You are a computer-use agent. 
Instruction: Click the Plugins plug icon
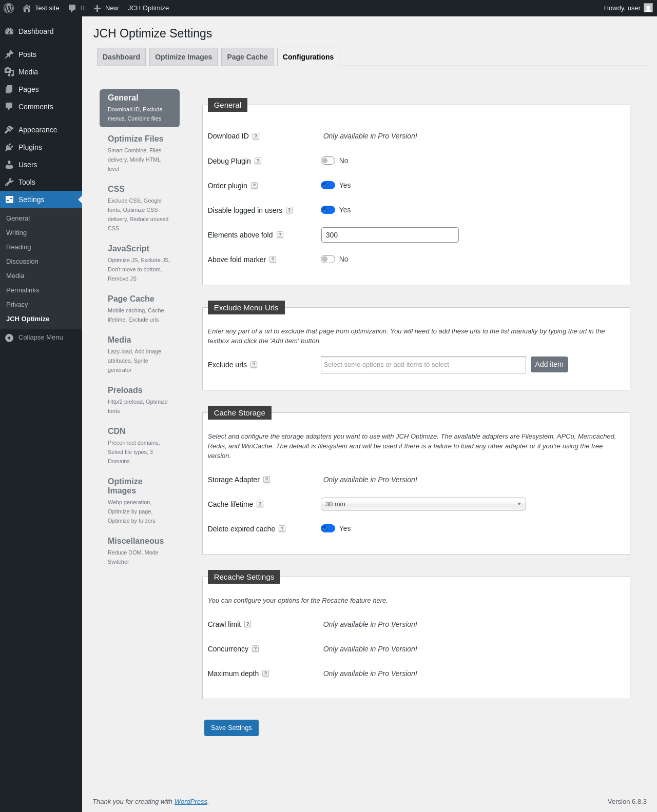(x=9, y=147)
